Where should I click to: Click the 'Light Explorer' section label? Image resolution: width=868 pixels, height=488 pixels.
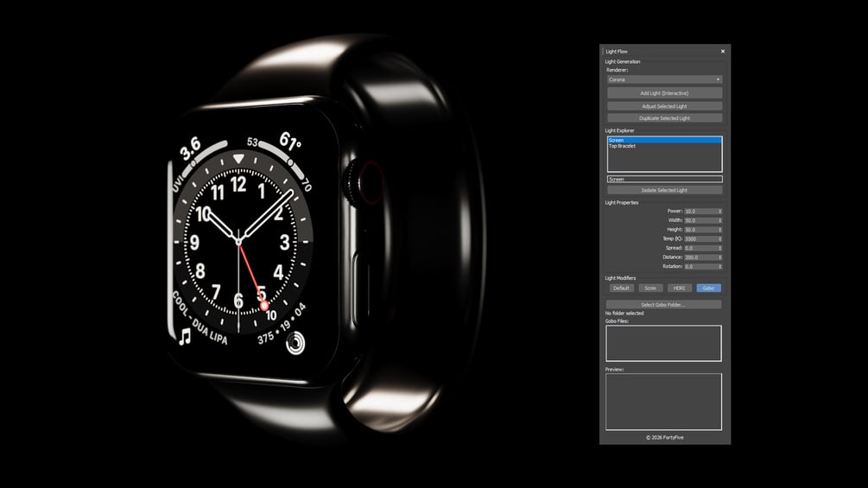coord(619,130)
